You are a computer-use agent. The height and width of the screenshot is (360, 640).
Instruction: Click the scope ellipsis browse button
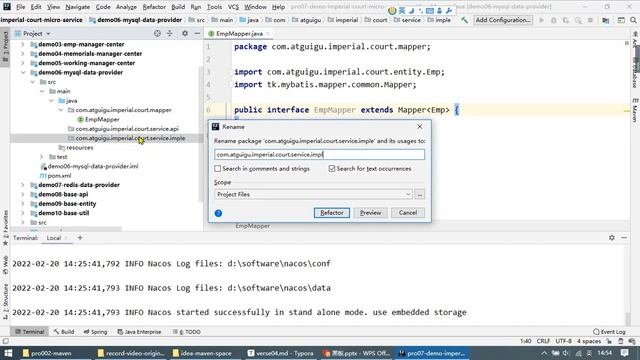[420, 194]
